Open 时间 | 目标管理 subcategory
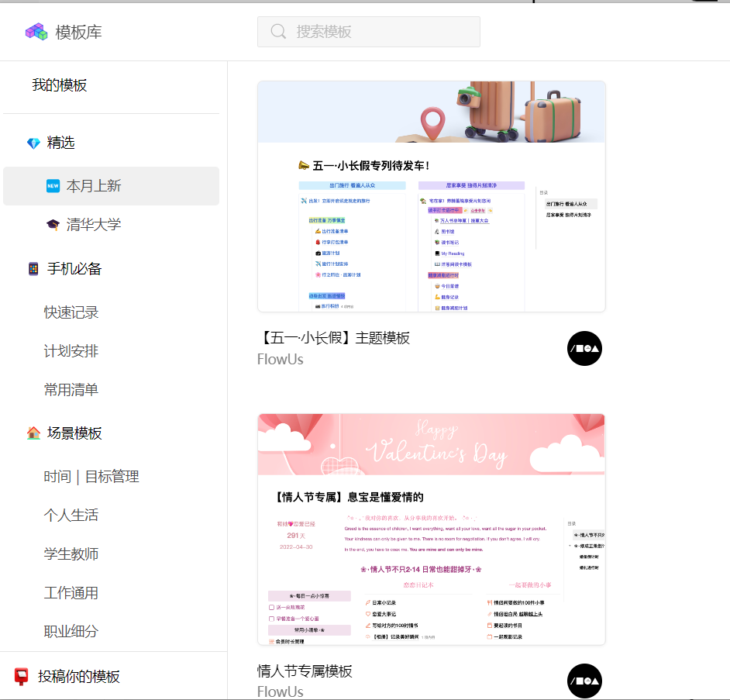 coord(91,477)
